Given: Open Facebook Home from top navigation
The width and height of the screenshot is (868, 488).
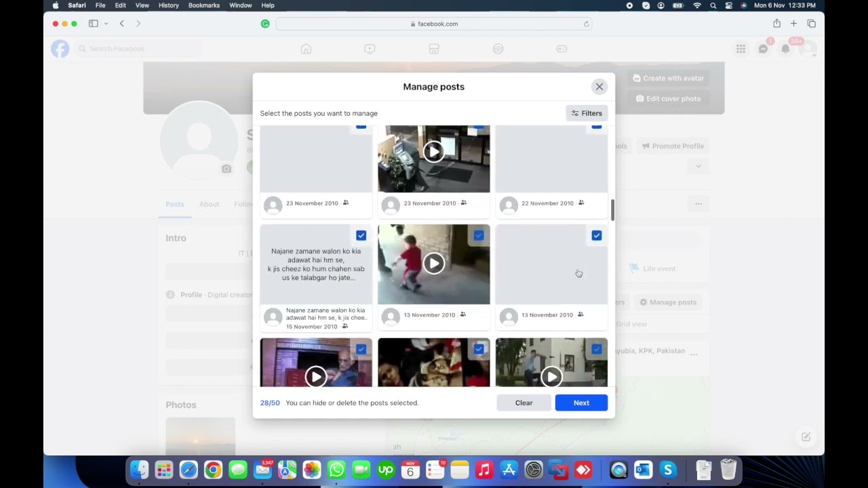Looking at the screenshot, I should (x=306, y=49).
